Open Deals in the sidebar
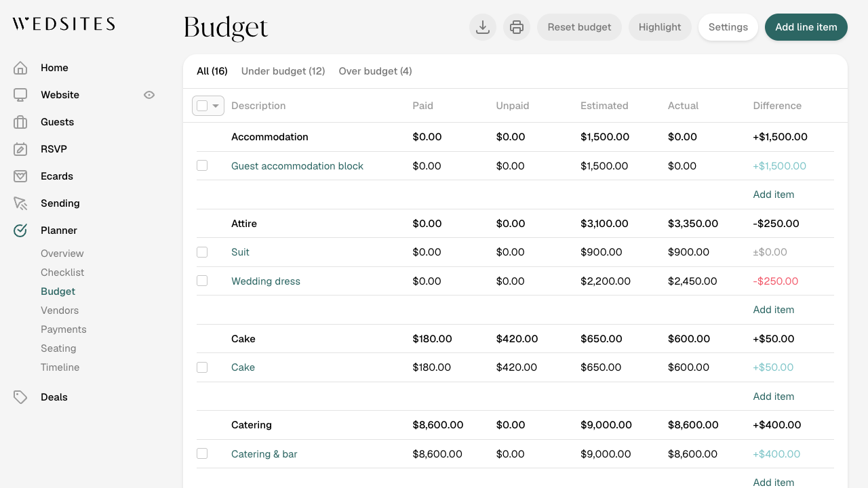This screenshot has width=868, height=488. coord(54,397)
